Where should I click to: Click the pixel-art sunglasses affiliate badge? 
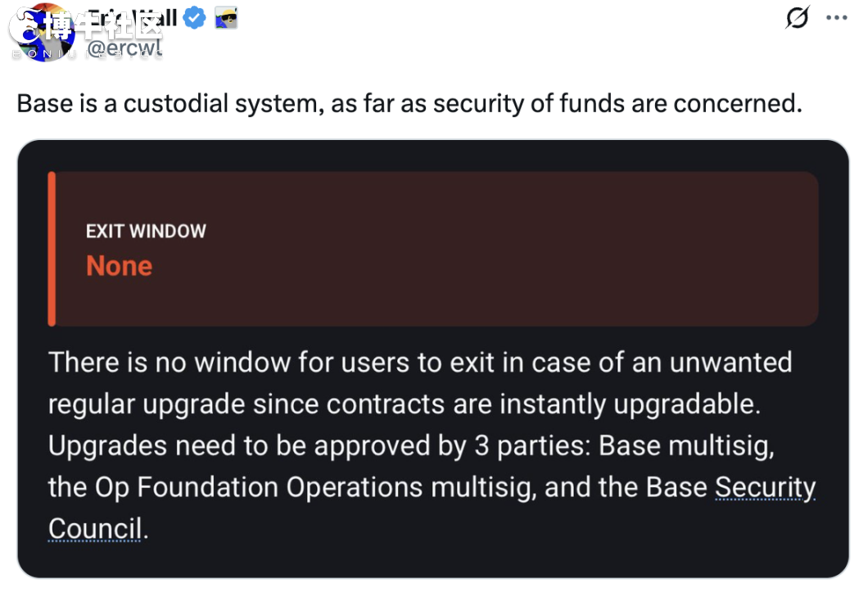(x=226, y=18)
